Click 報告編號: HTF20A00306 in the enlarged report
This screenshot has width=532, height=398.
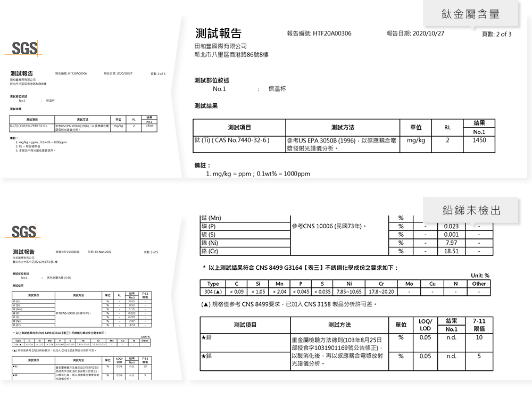click(319, 33)
